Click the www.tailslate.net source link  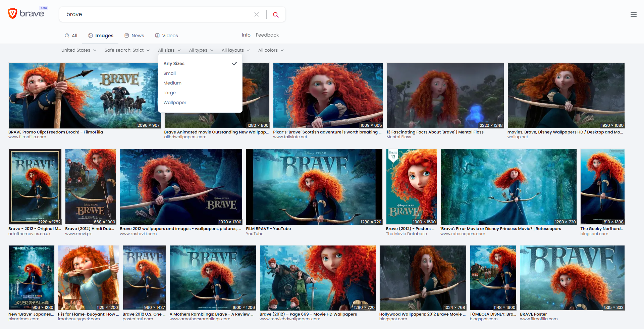coord(290,137)
